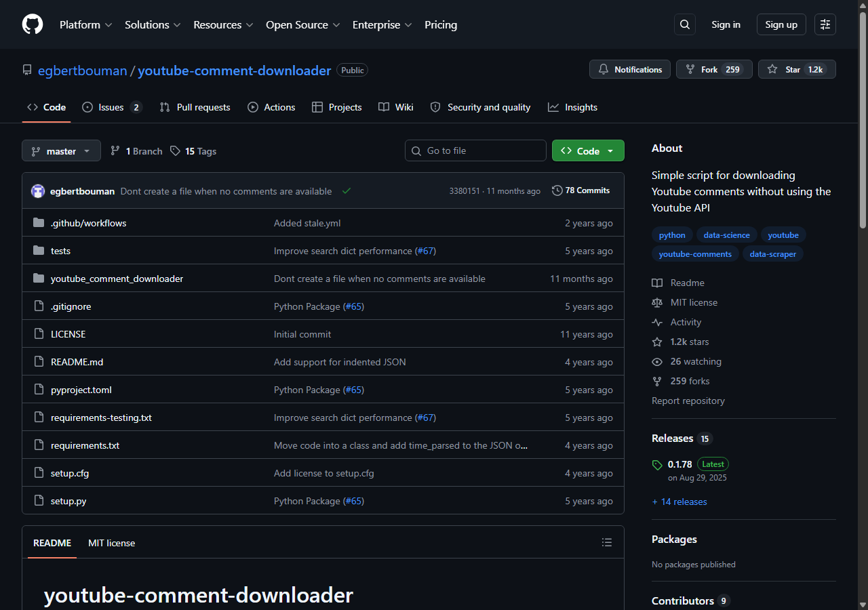868x610 pixels.
Task: Click the youtube-comments topic tag
Action: tap(695, 254)
